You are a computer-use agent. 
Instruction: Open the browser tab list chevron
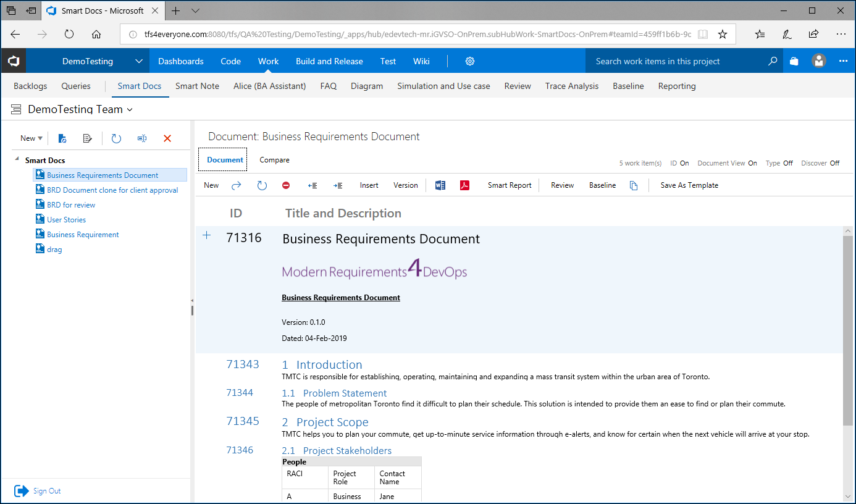(x=196, y=10)
